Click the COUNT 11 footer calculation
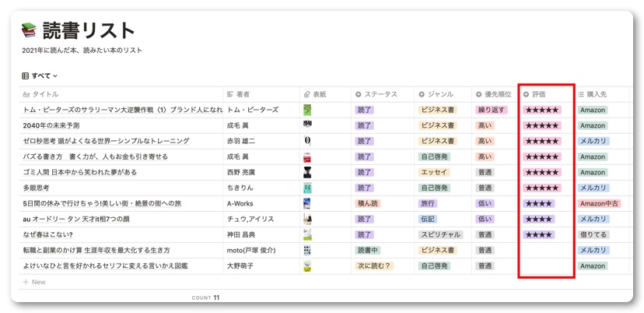 205,297
